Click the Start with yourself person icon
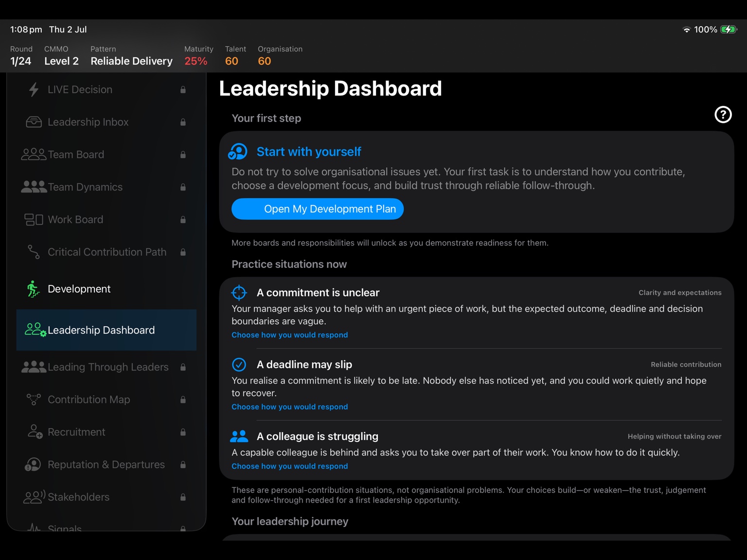Viewport: 747px width, 560px height. (x=238, y=152)
